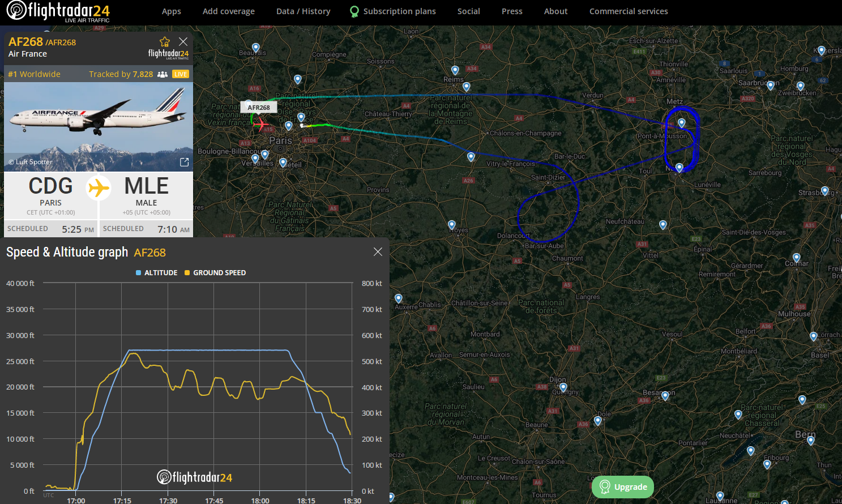Select the airport pin near Saarbrücken
Image resolution: width=842 pixels, height=504 pixels.
(771, 86)
